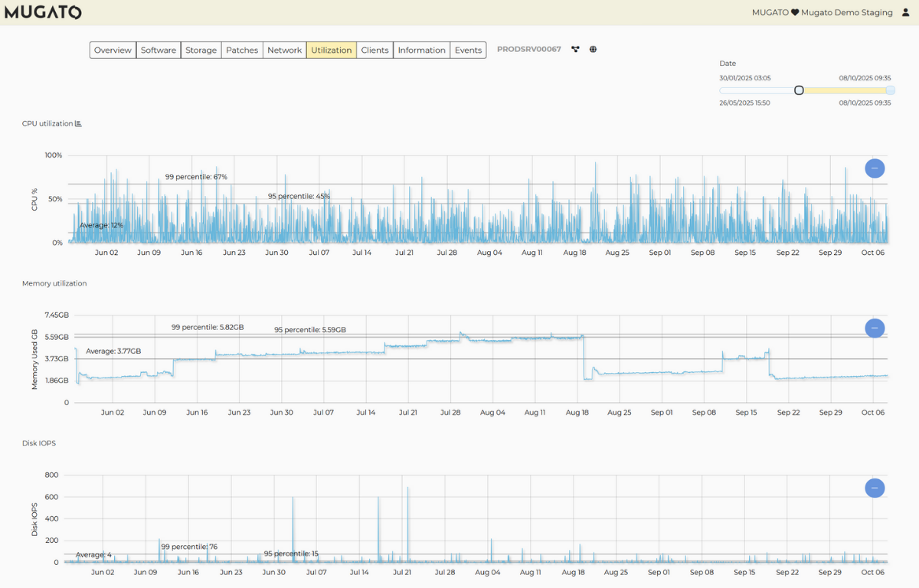Click the Mugato Demo Staging link
This screenshot has width=919, height=588.
[x=847, y=12]
